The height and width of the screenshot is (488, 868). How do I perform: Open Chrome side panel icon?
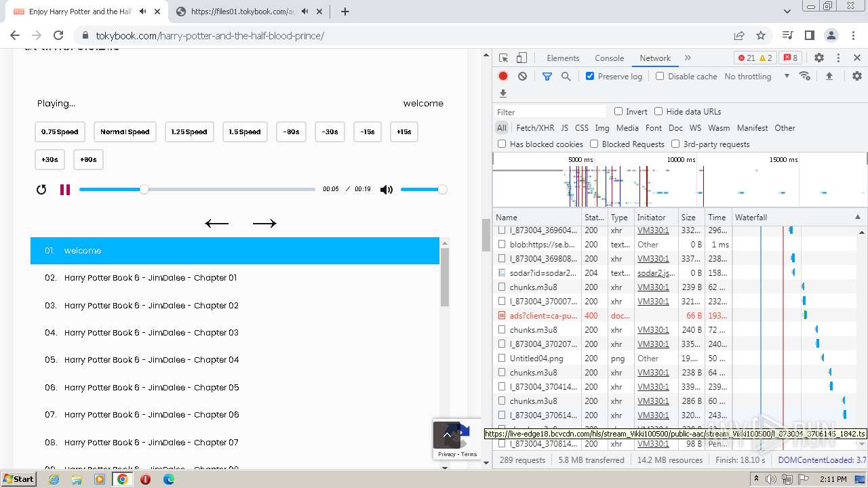click(x=809, y=35)
